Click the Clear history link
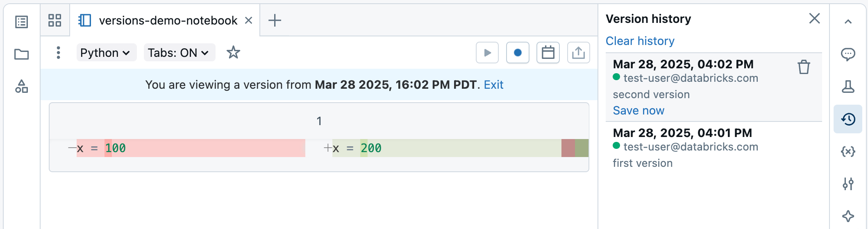868x229 pixels. tap(640, 41)
